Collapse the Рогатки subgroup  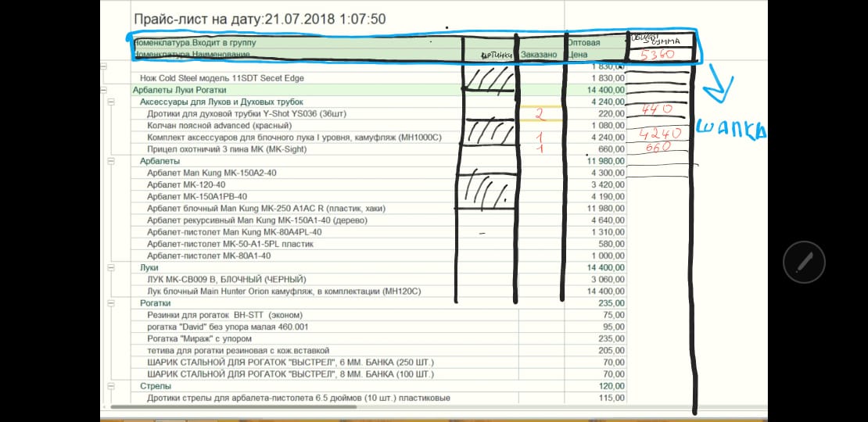click(x=112, y=302)
